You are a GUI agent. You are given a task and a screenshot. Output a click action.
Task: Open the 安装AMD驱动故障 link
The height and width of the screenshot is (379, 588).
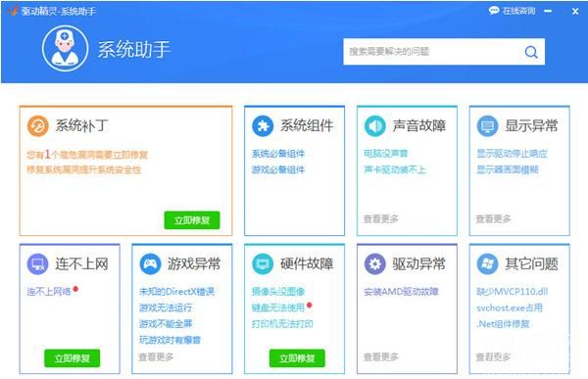[401, 291]
